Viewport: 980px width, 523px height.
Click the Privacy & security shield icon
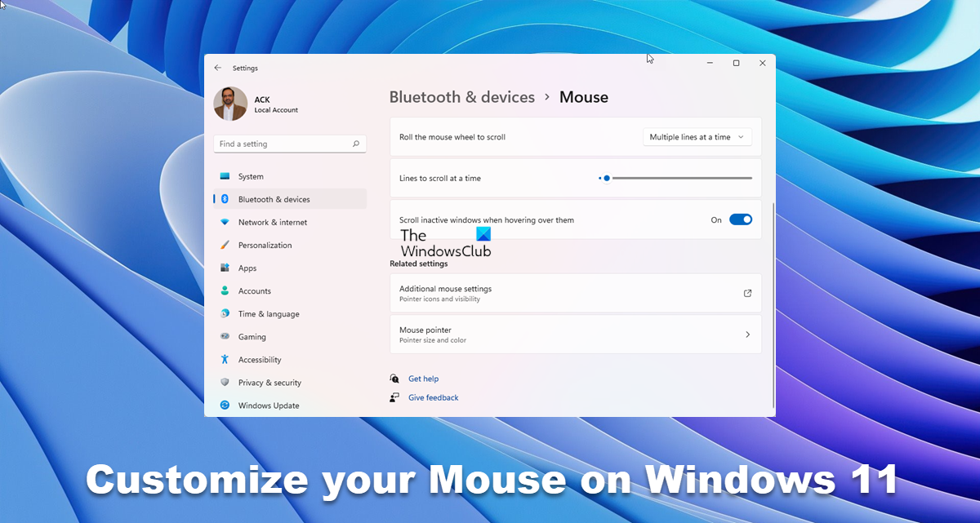tap(225, 382)
